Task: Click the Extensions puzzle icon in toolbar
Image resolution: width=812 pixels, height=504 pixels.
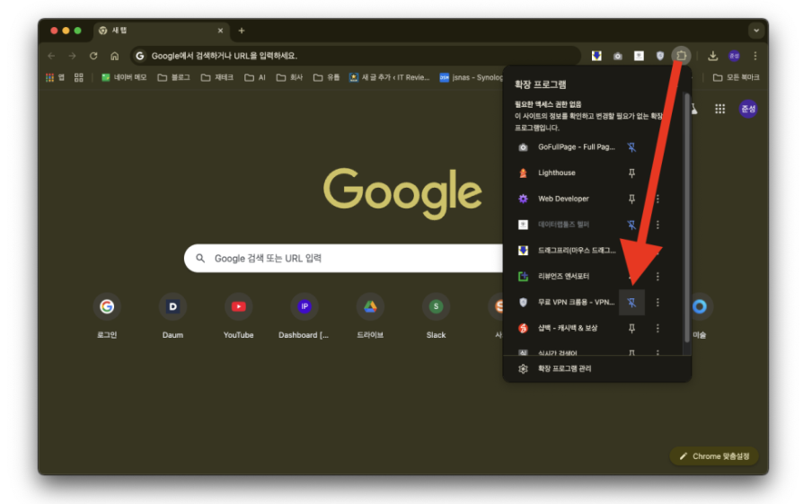Action: click(681, 56)
